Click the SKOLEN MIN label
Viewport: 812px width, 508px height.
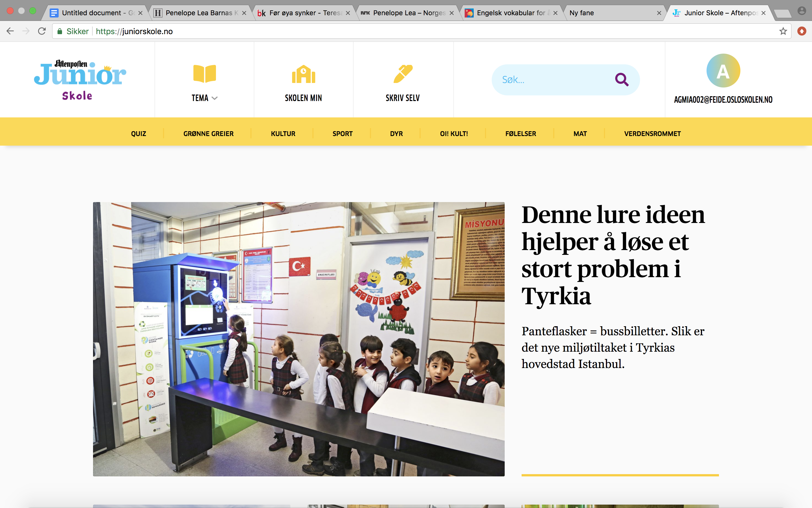303,98
